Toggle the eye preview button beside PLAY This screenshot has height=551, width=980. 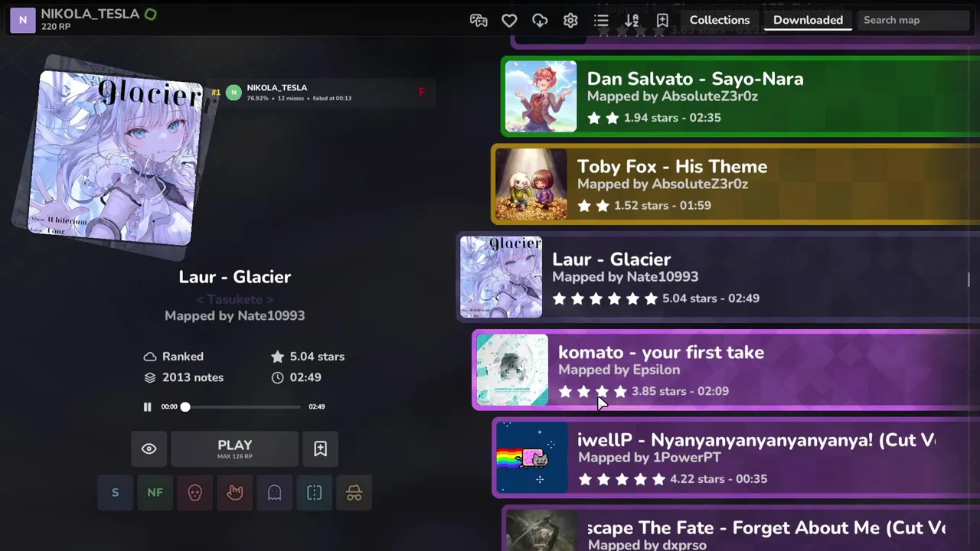149,448
